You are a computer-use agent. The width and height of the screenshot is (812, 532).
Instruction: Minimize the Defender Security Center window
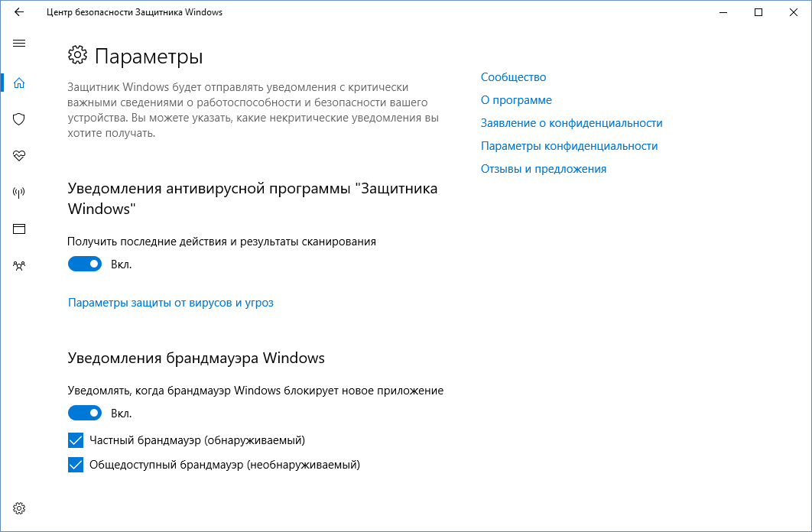click(x=723, y=12)
